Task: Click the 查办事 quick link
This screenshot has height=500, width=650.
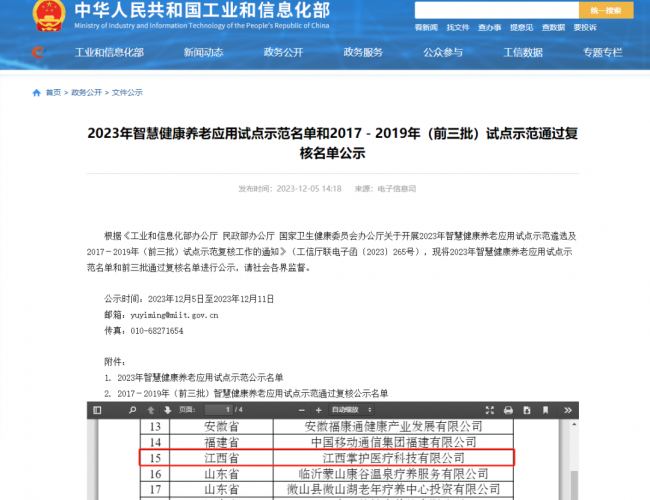Action: click(x=490, y=28)
